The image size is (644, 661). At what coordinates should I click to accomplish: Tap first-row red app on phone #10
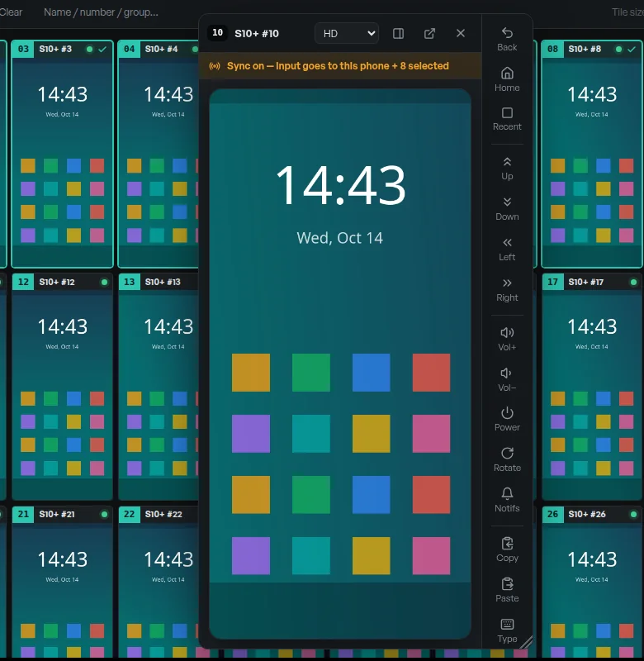click(431, 373)
